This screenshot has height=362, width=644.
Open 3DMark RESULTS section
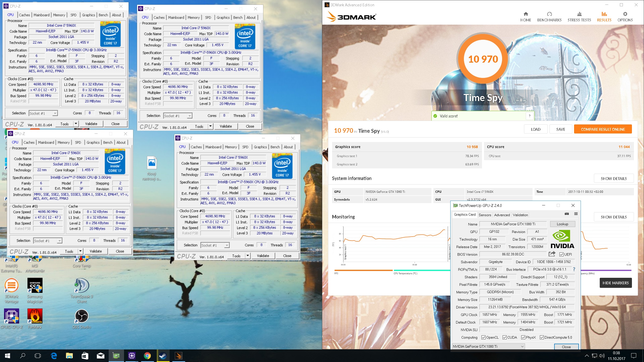[604, 17]
